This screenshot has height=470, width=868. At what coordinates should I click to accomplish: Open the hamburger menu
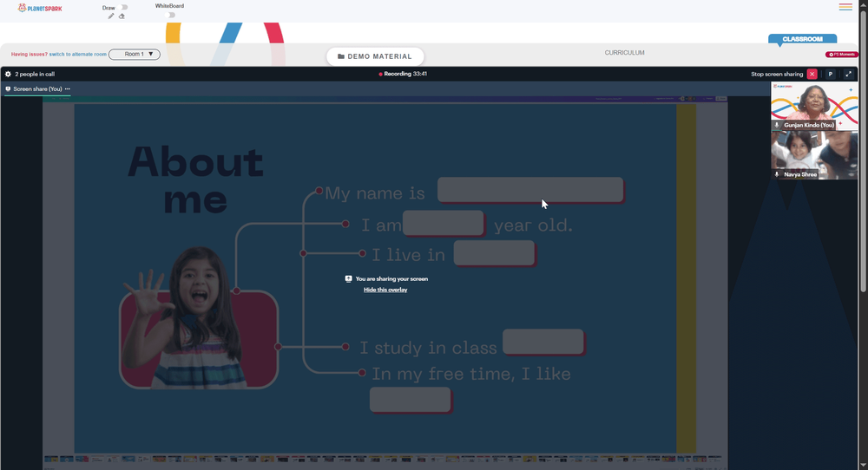coord(845,7)
